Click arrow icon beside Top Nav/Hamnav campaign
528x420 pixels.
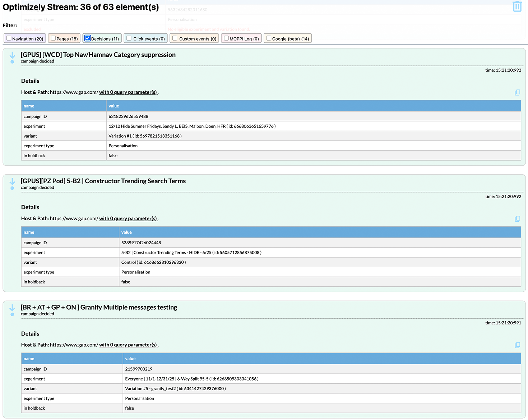12,57
